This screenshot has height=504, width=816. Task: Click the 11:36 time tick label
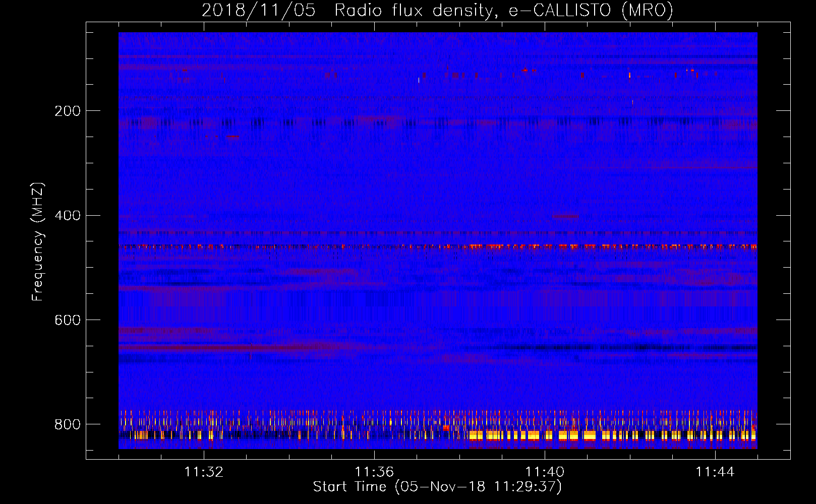[374, 472]
